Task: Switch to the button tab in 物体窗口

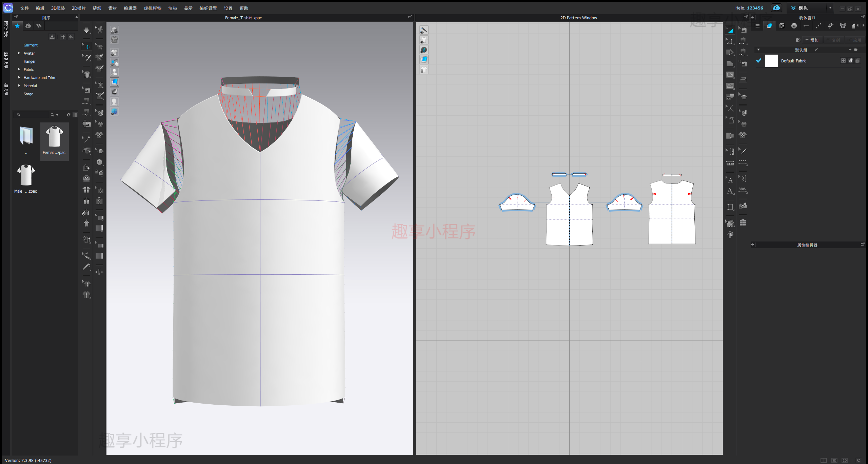Action: coord(794,26)
